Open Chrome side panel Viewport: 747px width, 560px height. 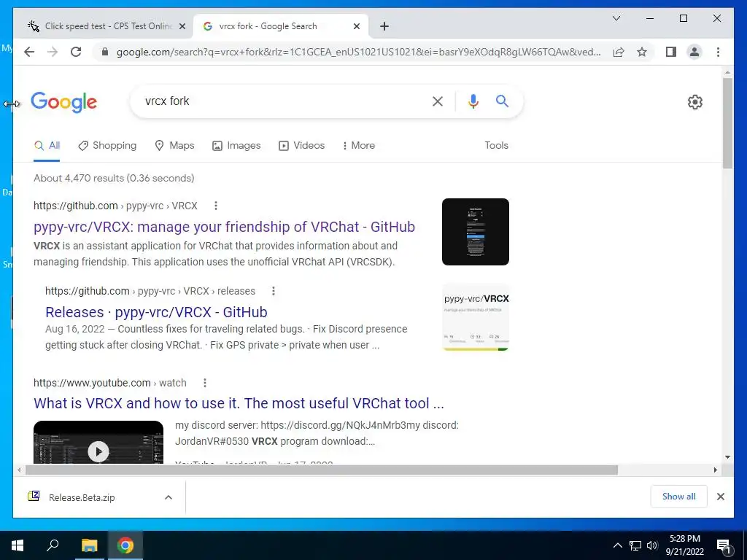coord(671,52)
